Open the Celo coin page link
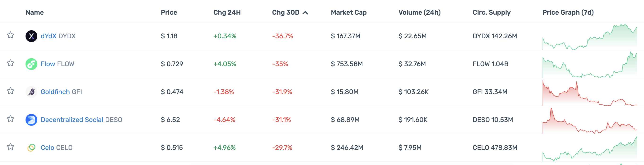644x165 pixels. 48,148
